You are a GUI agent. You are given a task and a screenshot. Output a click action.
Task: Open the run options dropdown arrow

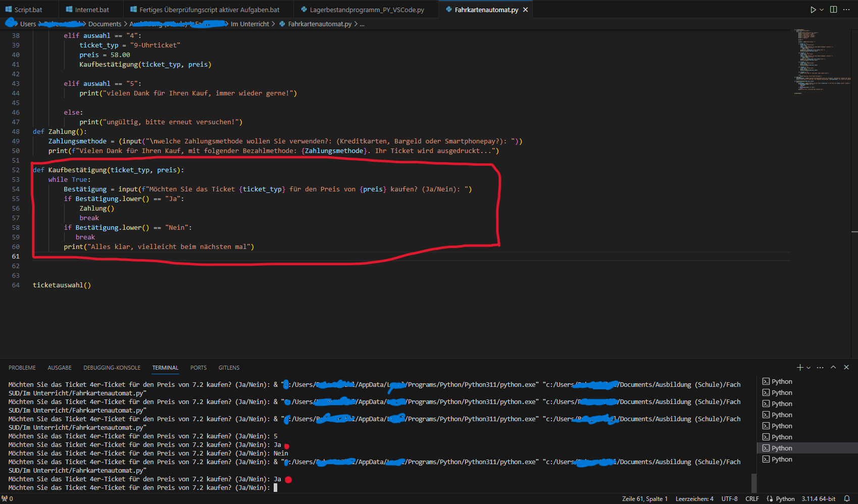822,10
